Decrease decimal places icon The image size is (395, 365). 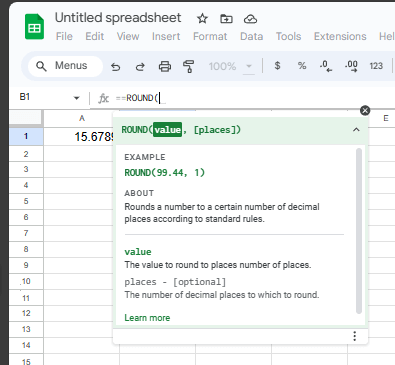coord(326,66)
